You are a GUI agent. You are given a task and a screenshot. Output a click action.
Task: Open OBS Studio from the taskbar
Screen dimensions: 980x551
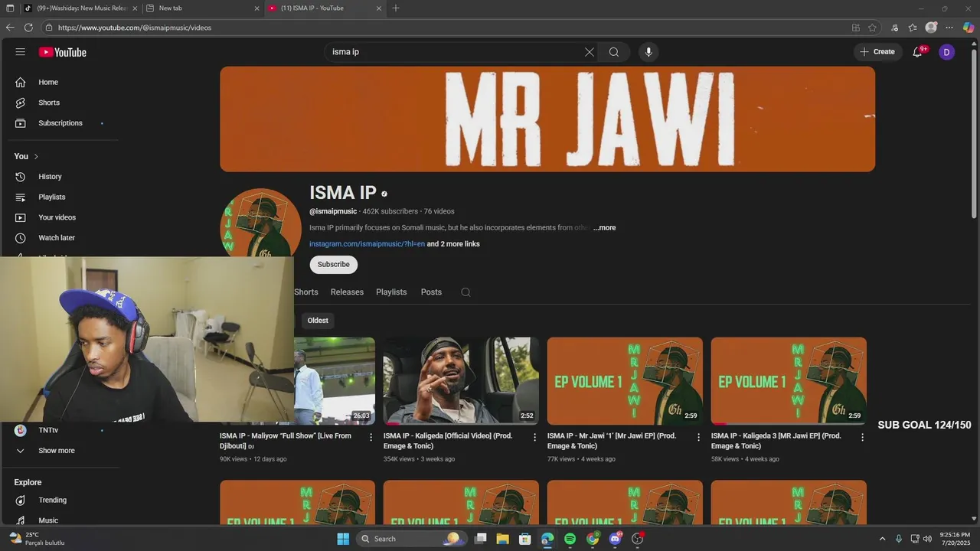coord(638,539)
